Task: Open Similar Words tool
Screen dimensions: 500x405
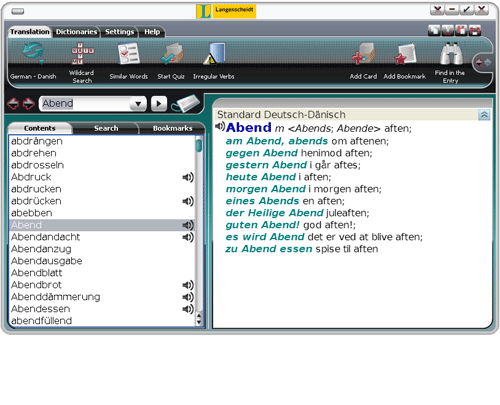Action: click(128, 53)
